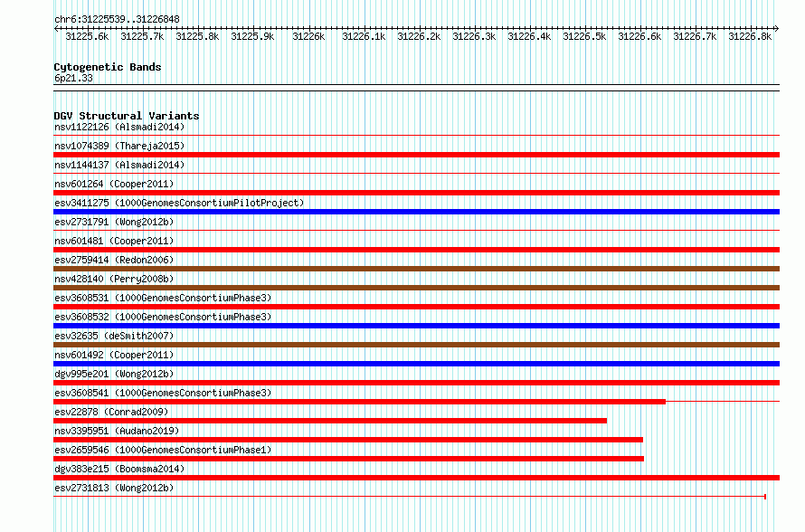Open the esv3608541 (1000GenomesConsortiumPhase3) label
The image size is (805, 532).
tap(163, 393)
